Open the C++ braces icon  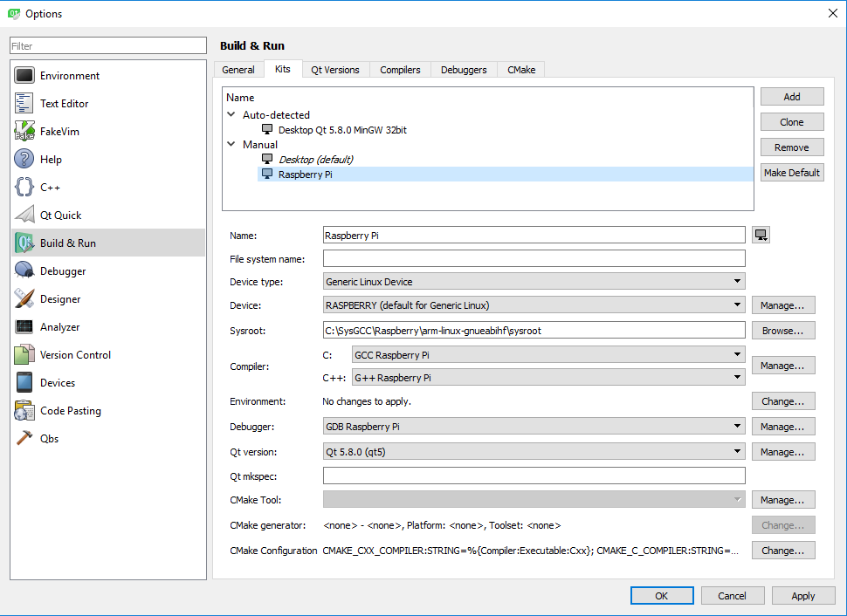(24, 188)
